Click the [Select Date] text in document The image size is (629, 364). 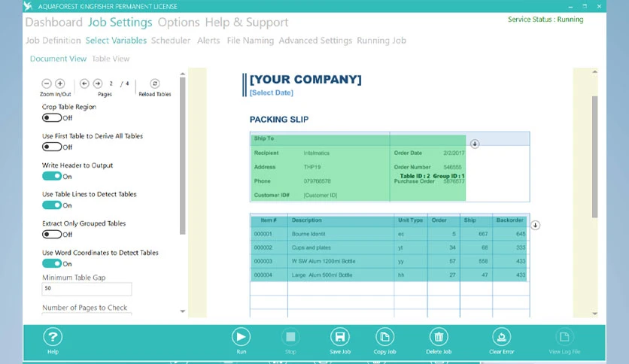(271, 93)
